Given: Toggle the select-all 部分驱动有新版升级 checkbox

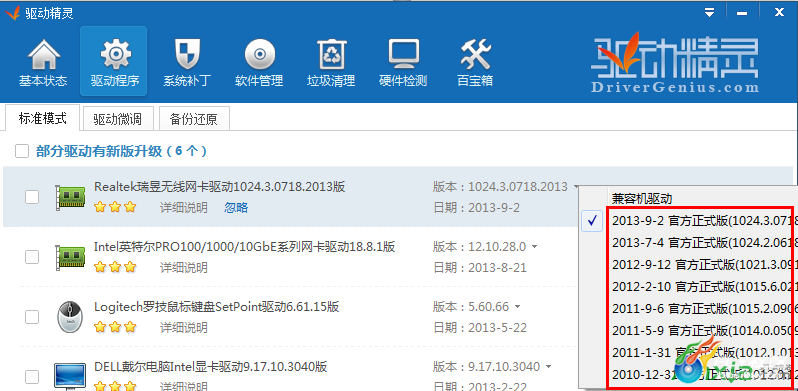Looking at the screenshot, I should point(22,151).
